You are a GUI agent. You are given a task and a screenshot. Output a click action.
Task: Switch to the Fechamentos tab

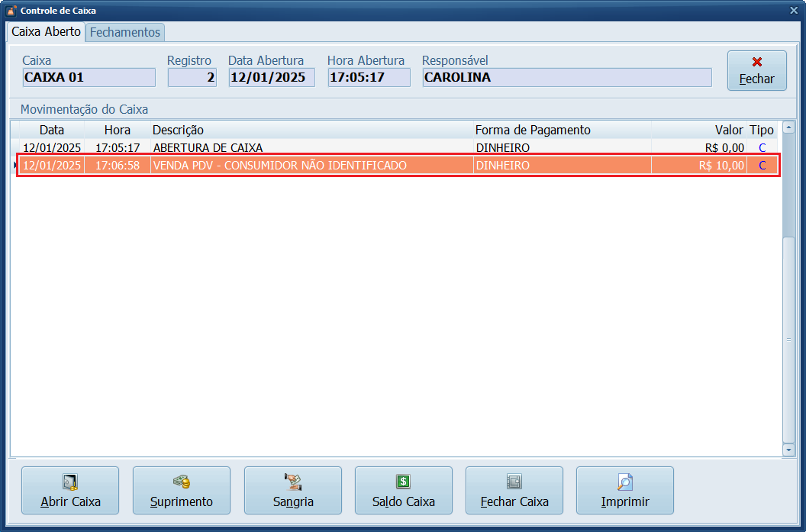click(x=125, y=32)
